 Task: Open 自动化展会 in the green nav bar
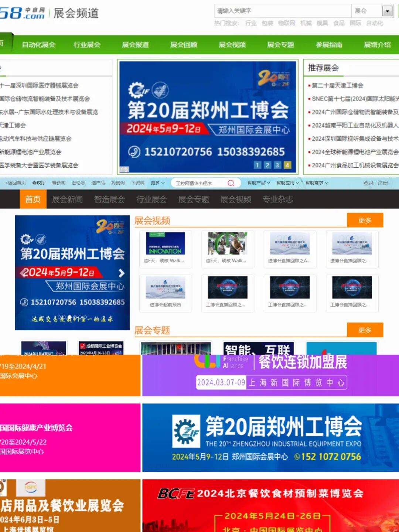pyautogui.click(x=39, y=45)
